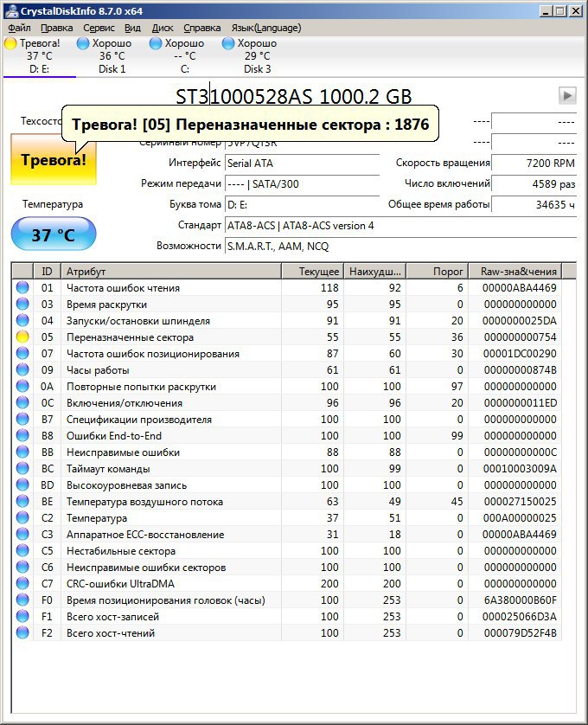Click the blue status icon of attribute BE

(x=22, y=501)
